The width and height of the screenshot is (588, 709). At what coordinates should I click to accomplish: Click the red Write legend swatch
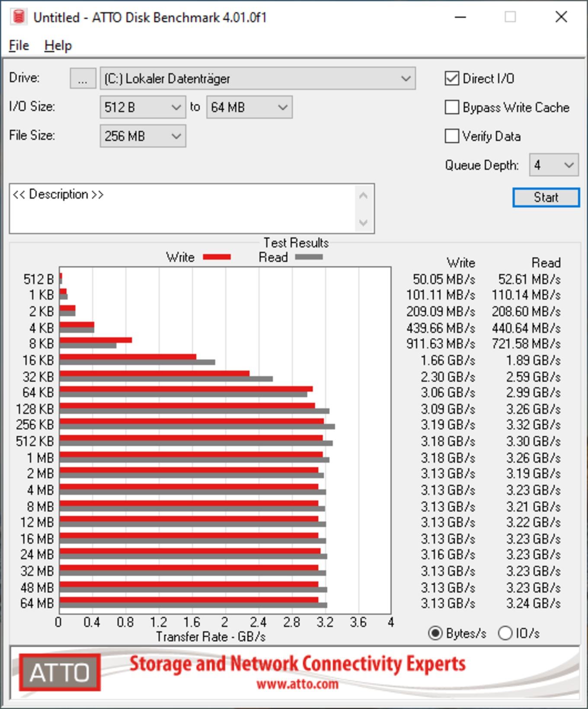217,257
